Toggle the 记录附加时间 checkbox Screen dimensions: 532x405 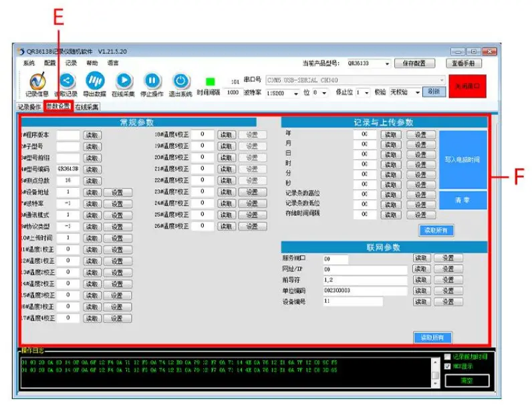click(x=448, y=357)
